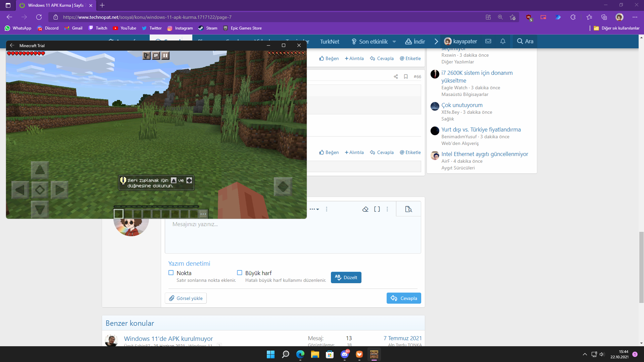Tap the Minecraft move-left arrow control
This screenshot has width=644, height=362.
pos(20,190)
